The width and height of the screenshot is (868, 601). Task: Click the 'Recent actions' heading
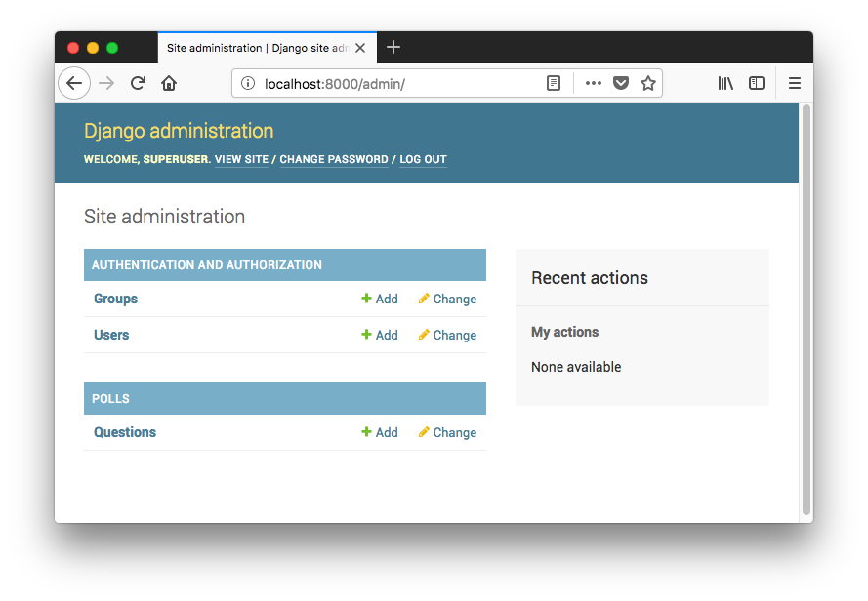[590, 278]
